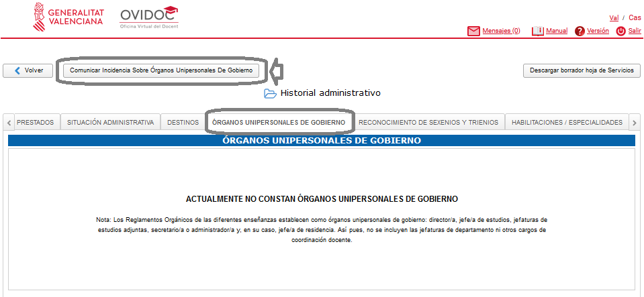The width and height of the screenshot is (644, 297).
Task: Click the Generalitat Valenciana logo
Action: tap(67, 17)
